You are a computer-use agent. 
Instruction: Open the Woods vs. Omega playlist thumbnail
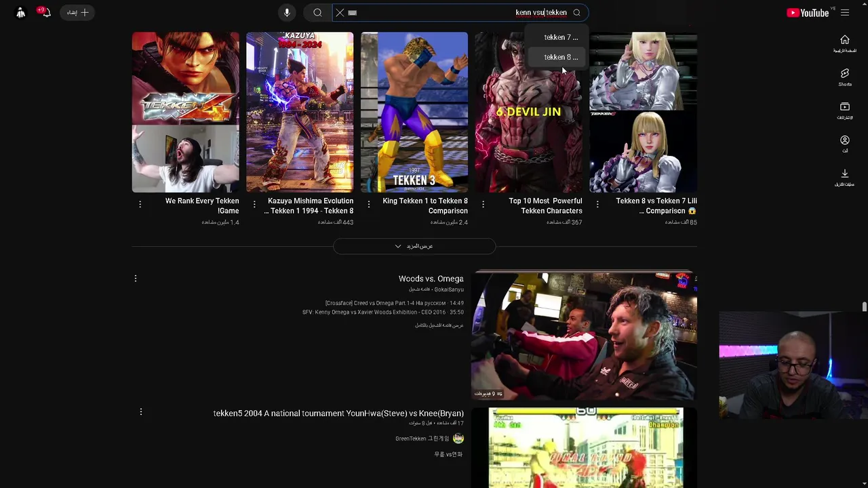(584, 337)
